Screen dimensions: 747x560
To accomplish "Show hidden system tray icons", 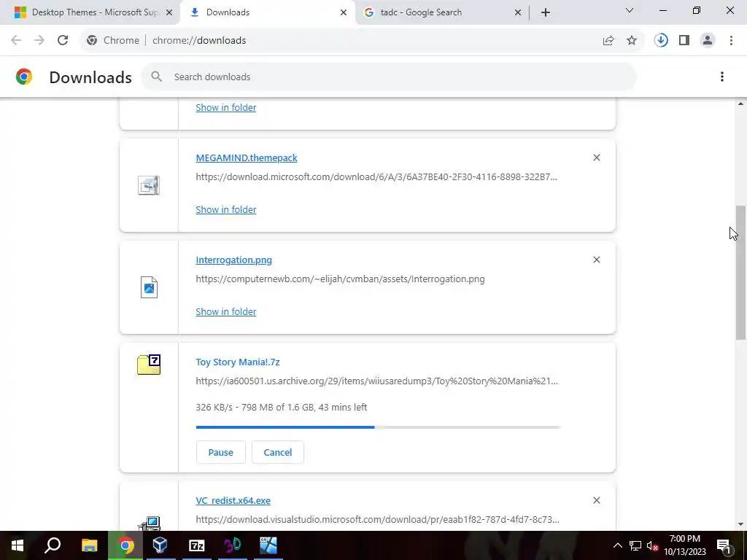I will click(x=617, y=545).
